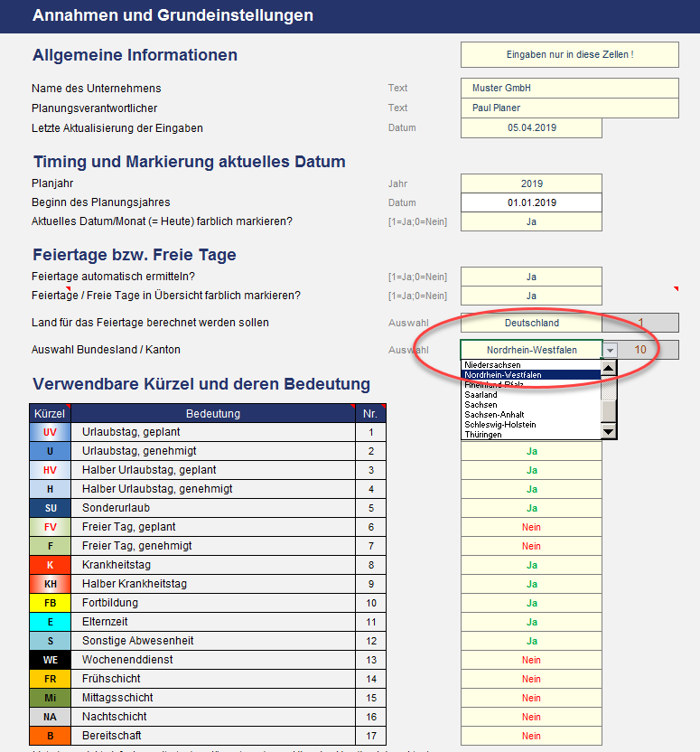
Task: Click the Bedeutung column header
Action: coord(213,413)
